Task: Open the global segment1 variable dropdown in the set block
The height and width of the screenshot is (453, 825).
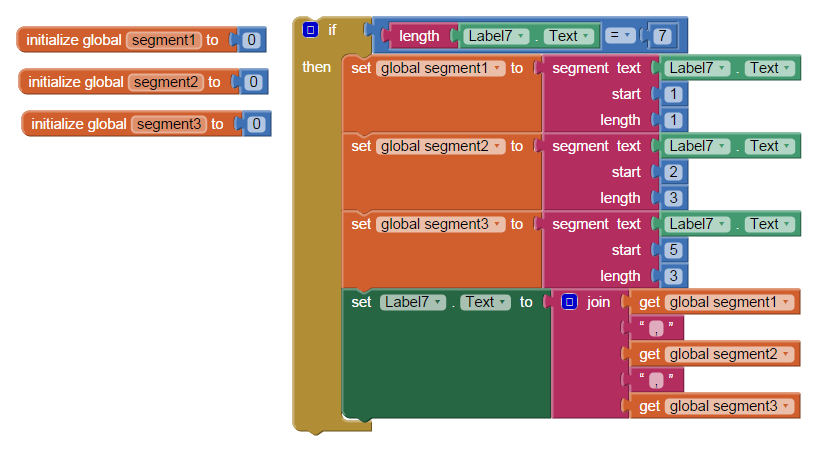Action: pyautogui.click(x=440, y=68)
